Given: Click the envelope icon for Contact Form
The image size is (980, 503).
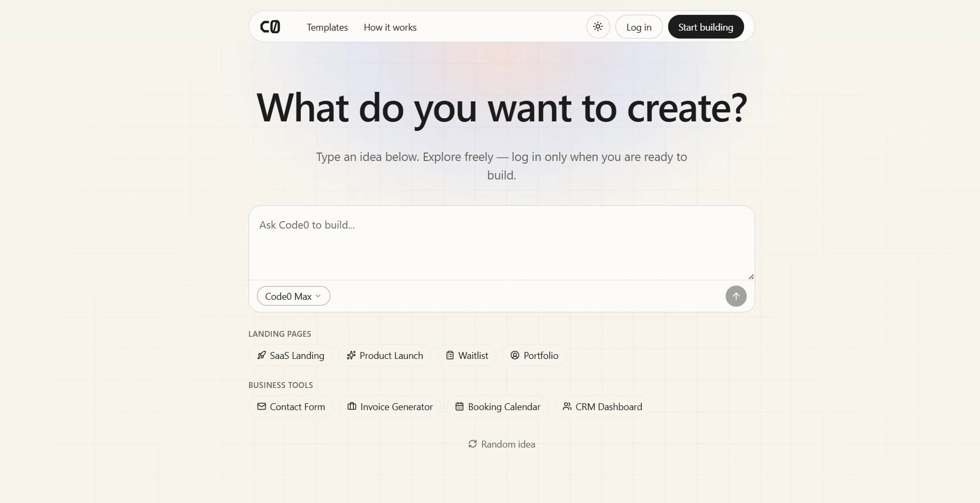Looking at the screenshot, I should pos(261,406).
